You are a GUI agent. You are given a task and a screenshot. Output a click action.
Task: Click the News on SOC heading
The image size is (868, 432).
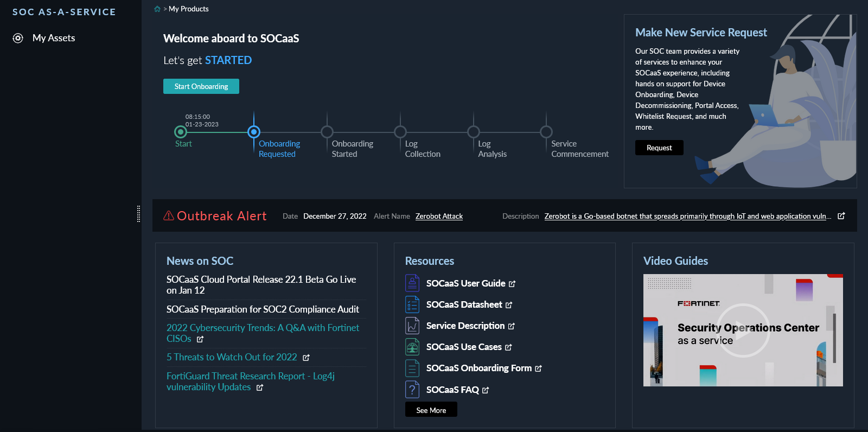200,261
